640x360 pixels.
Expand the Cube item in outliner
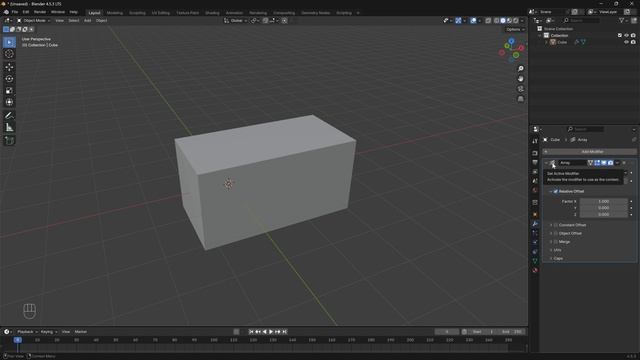click(x=547, y=42)
